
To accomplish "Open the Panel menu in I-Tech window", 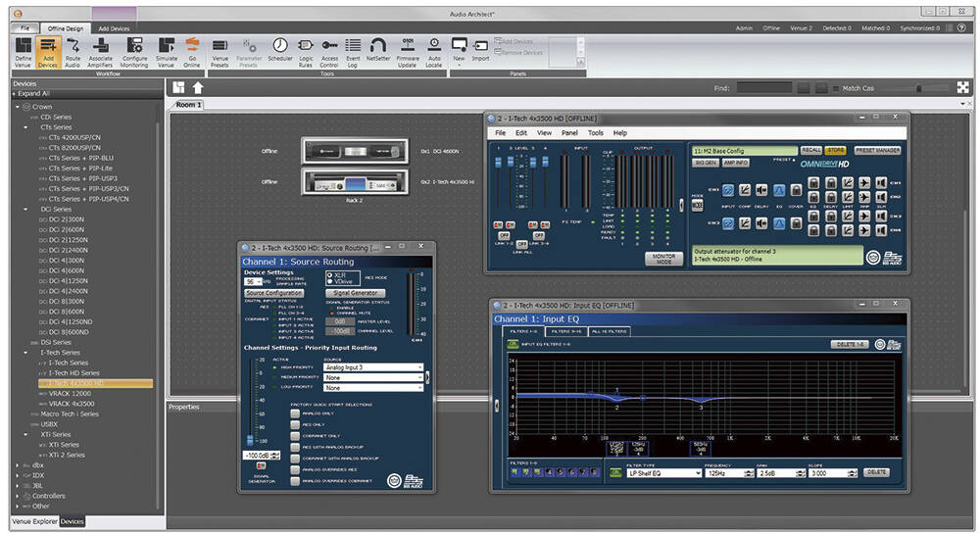I will pyautogui.click(x=569, y=133).
